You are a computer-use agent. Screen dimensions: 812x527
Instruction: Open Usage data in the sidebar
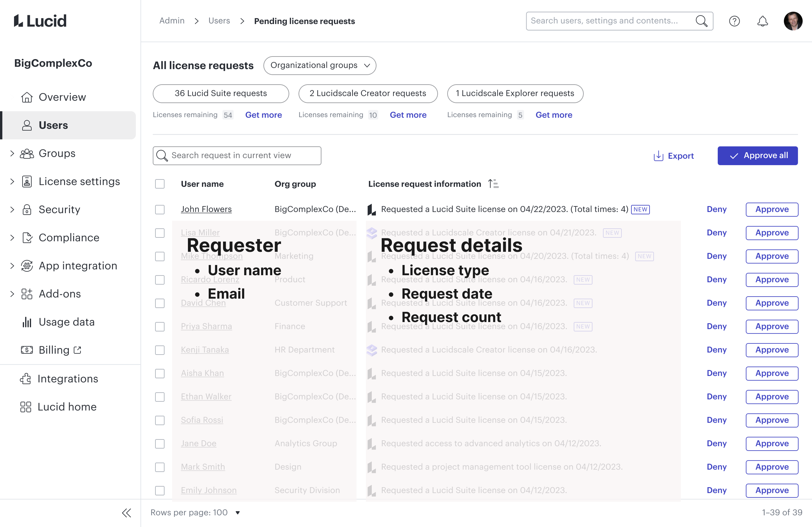(66, 322)
